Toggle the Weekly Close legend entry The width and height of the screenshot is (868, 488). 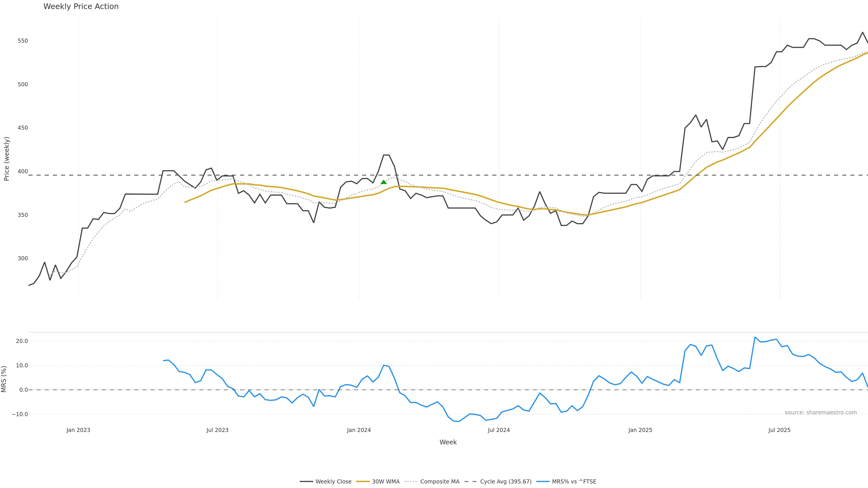click(333, 482)
